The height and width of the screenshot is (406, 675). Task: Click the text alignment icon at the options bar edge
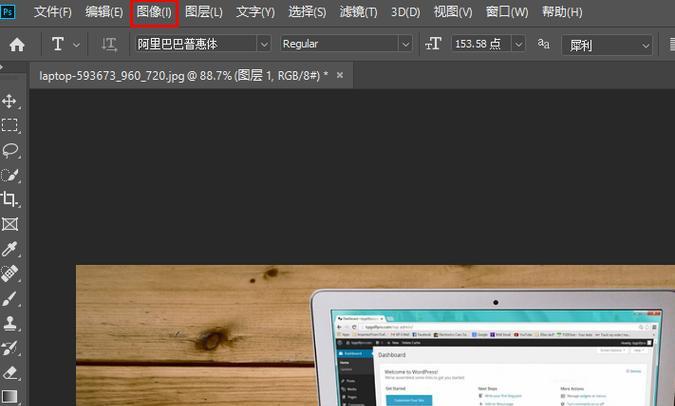[672, 45]
